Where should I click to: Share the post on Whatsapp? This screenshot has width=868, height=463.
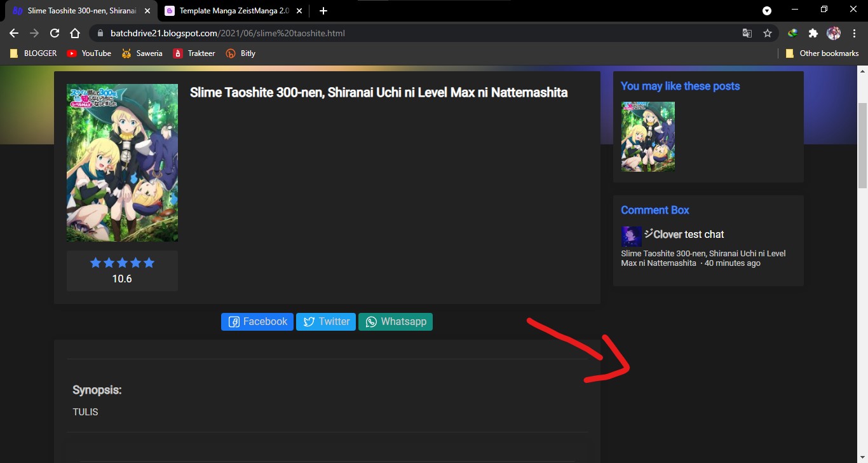(395, 322)
